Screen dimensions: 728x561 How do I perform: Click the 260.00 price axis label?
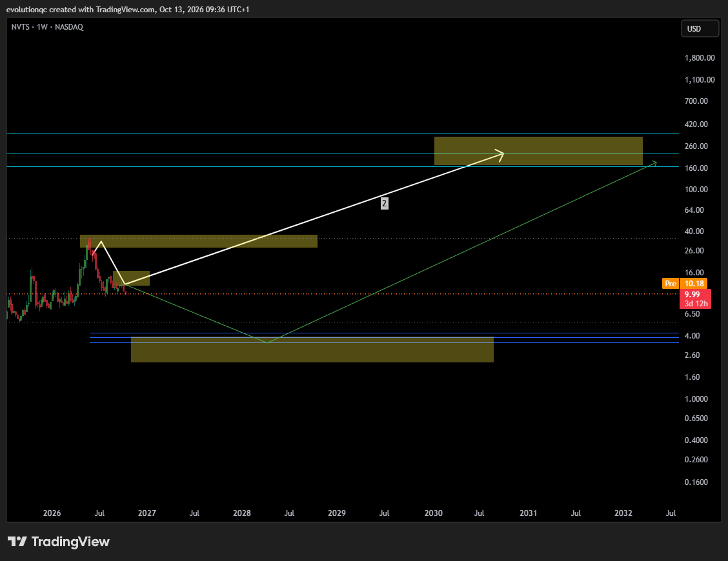(696, 146)
